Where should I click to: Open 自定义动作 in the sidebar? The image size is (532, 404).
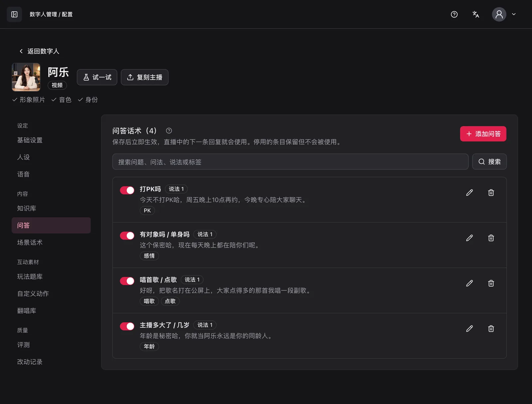(x=51, y=294)
